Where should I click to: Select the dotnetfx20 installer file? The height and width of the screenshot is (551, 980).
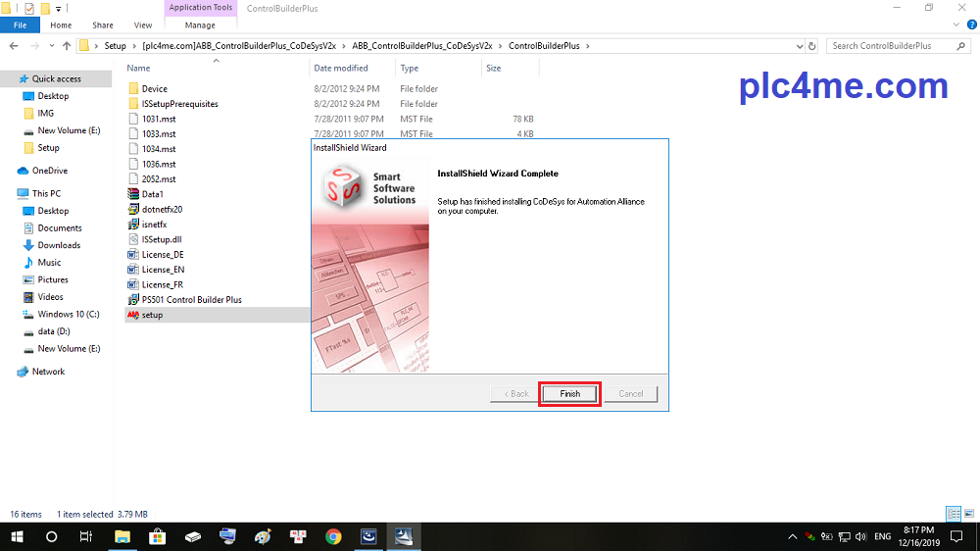coord(162,209)
